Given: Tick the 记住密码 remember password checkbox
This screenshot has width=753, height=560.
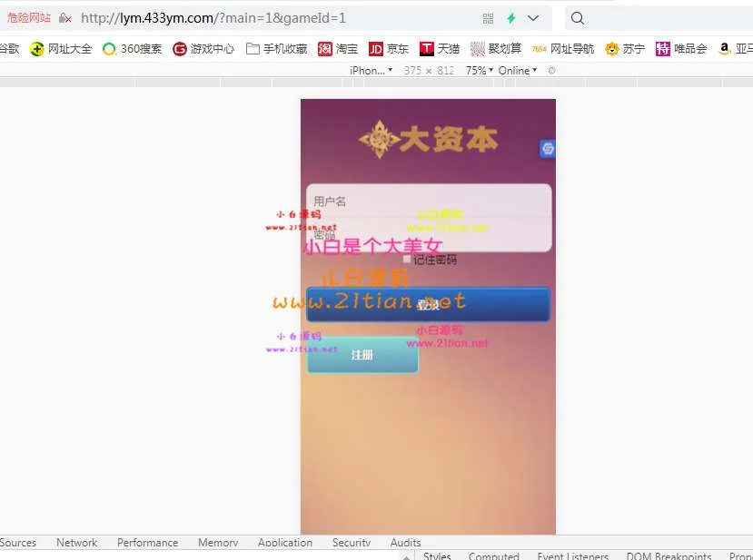Looking at the screenshot, I should (407, 260).
